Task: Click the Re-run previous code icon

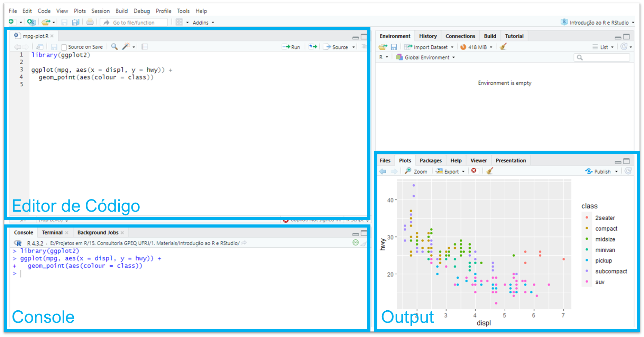Action: 313,47
